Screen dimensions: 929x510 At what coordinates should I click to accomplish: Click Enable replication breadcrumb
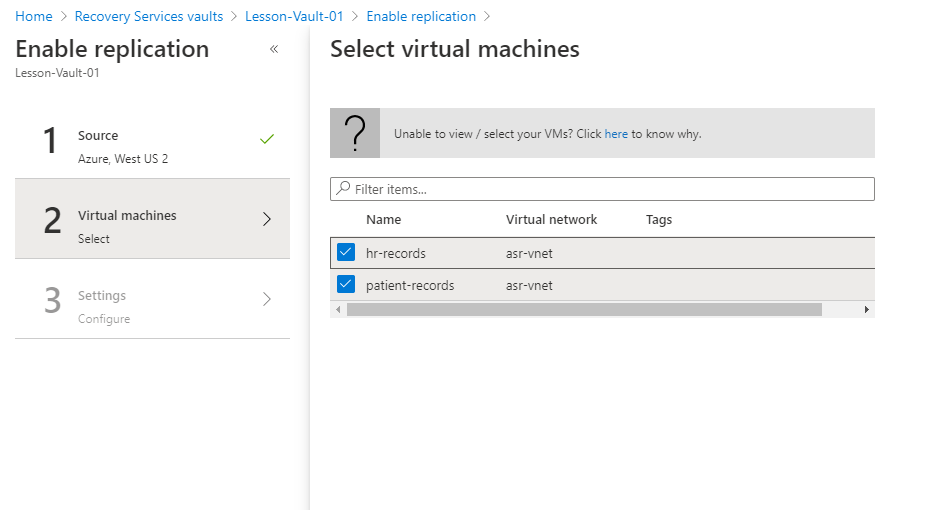click(421, 17)
